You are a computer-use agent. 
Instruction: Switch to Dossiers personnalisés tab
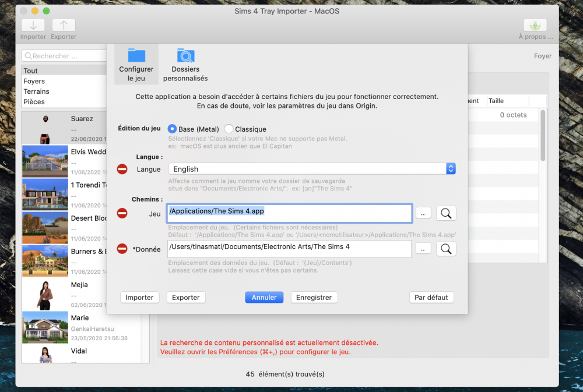tap(185, 64)
